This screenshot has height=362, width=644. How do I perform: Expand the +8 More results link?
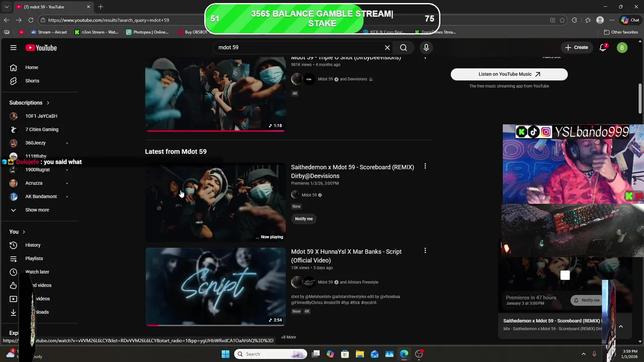(x=288, y=337)
